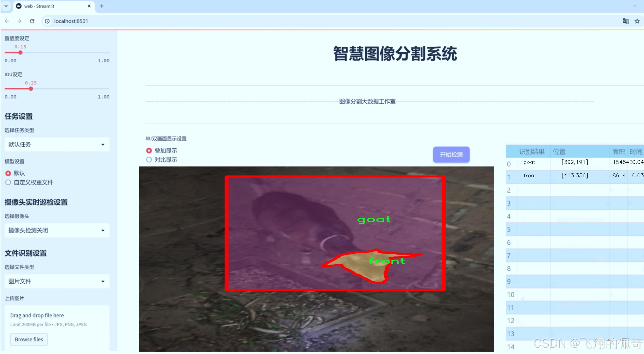This screenshot has width=644, height=354.
Task: View site information icon in address bar
Action: 47,21
